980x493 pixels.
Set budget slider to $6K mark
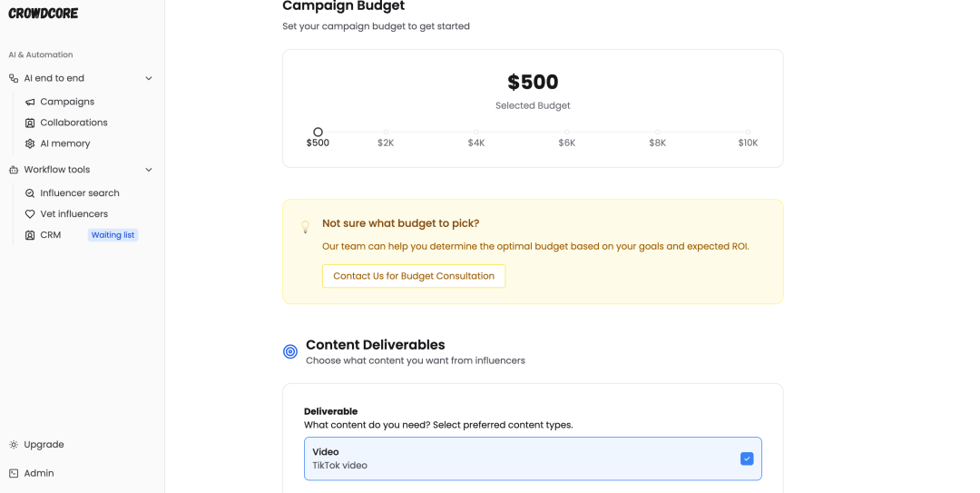click(567, 132)
